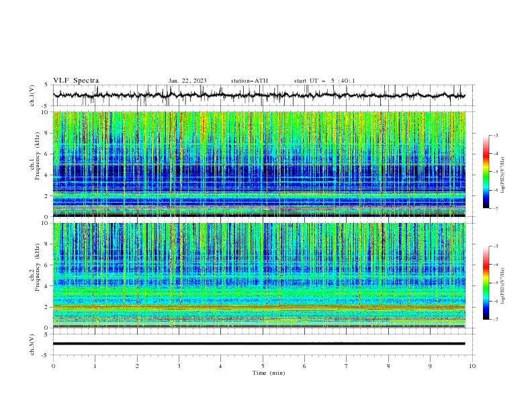Click the time axis tick label "1"
The height and width of the screenshot is (411, 532).
point(95,366)
